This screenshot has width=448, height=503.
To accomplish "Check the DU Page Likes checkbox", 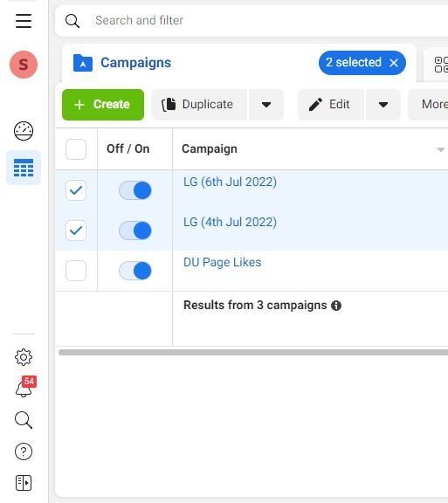I will tap(76, 271).
